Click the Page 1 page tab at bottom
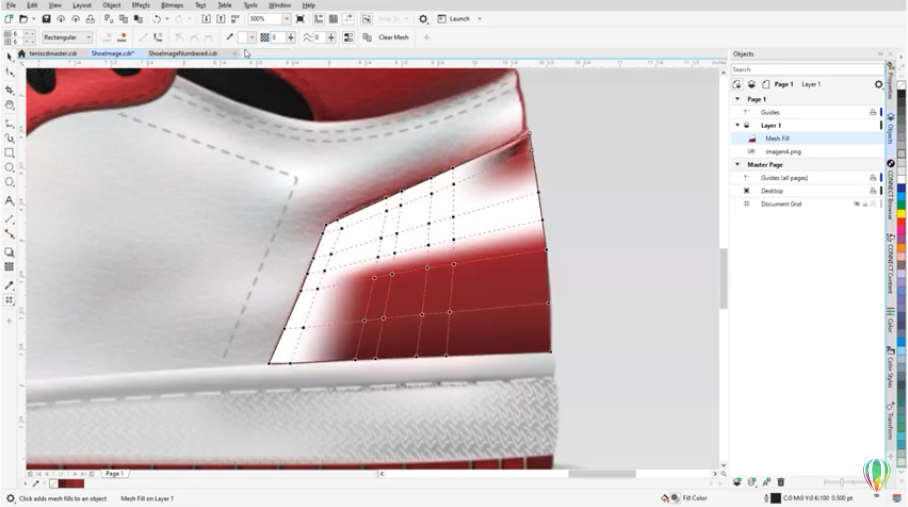Image resolution: width=908 pixels, height=507 pixels. click(115, 473)
